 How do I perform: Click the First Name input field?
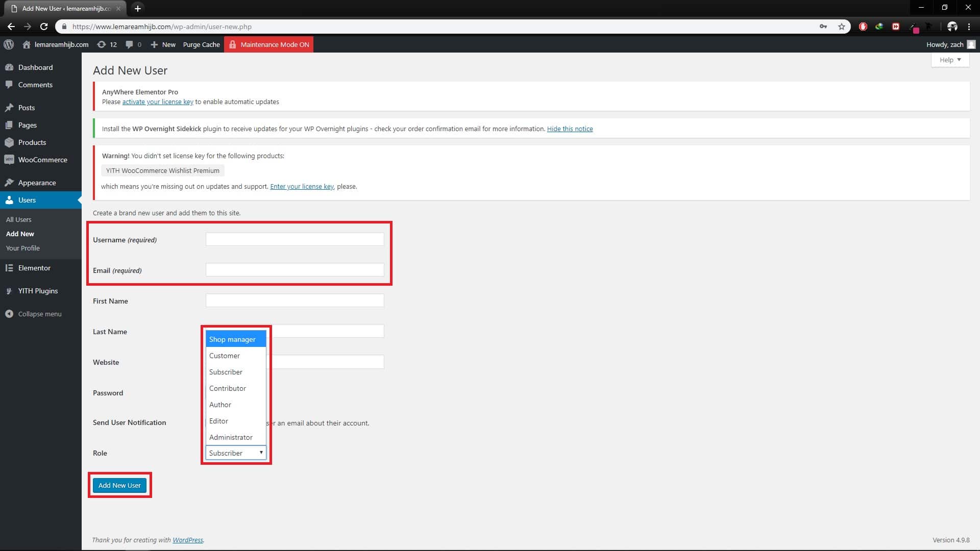295,300
